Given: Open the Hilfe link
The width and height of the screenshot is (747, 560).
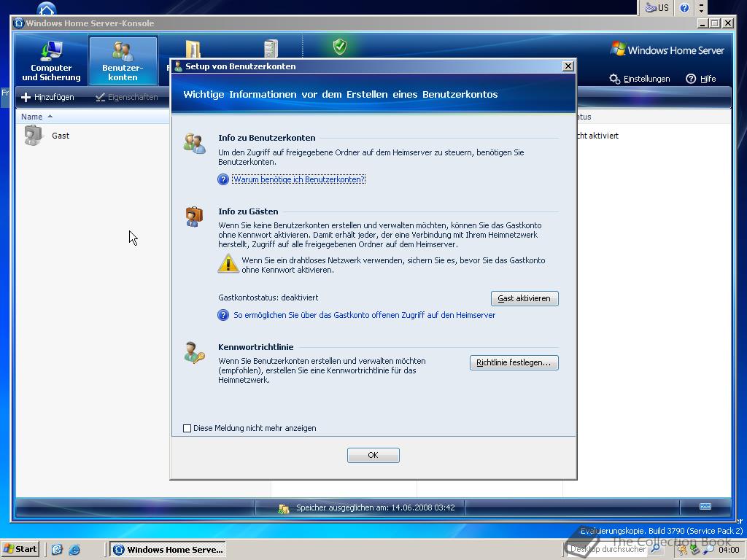Looking at the screenshot, I should (708, 79).
